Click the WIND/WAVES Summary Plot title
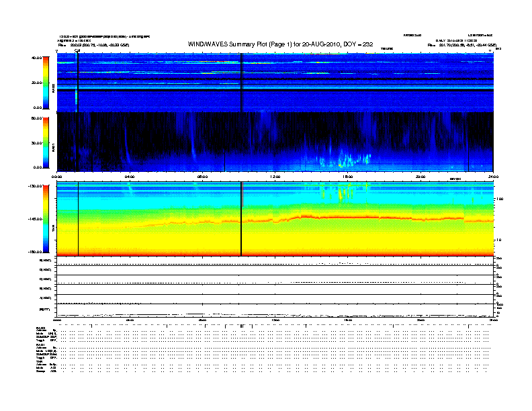532x411 pixels. (x=280, y=44)
